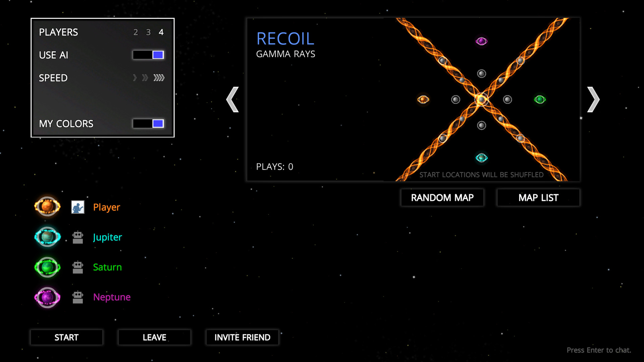Viewport: 644px width, 362px height.
Task: Pick a RANDOM MAP
Action: coord(442,197)
